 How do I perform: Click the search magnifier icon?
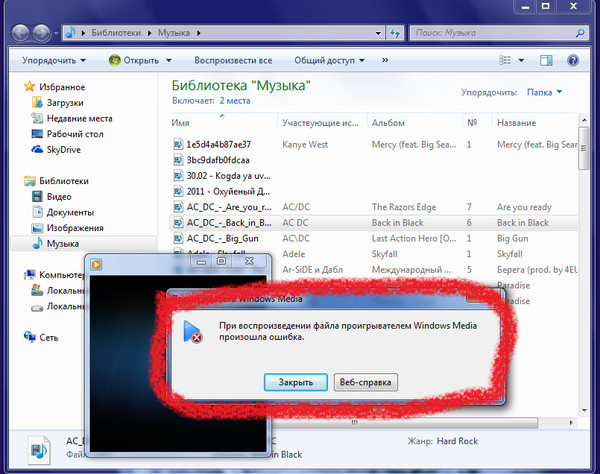point(580,33)
